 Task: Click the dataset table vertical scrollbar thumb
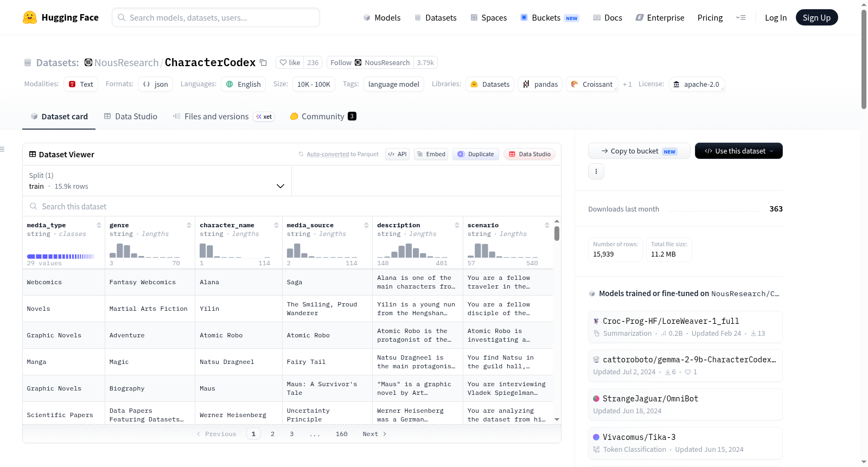[x=557, y=234]
